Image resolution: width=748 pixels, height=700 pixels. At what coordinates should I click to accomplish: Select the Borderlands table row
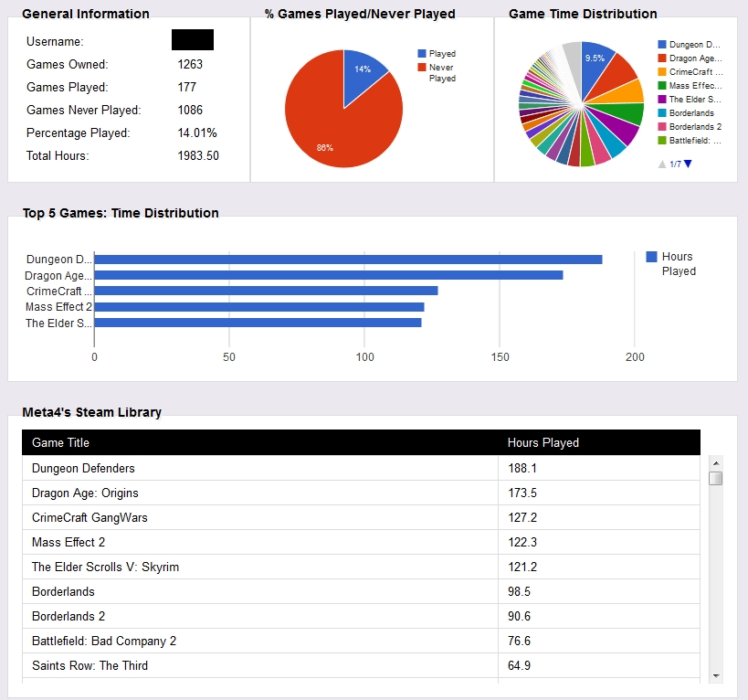point(361,591)
